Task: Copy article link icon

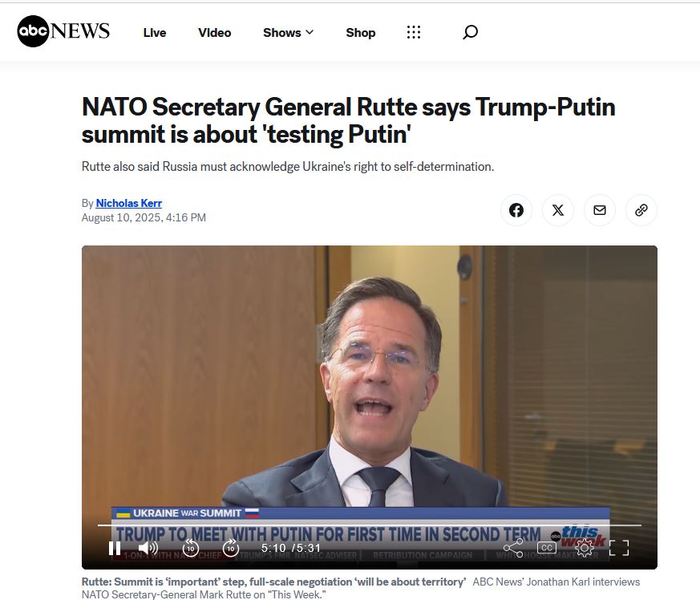Action: [x=641, y=210]
